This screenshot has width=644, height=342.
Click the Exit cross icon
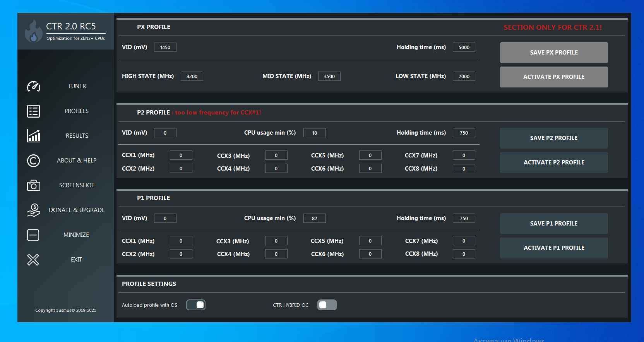[x=33, y=260]
